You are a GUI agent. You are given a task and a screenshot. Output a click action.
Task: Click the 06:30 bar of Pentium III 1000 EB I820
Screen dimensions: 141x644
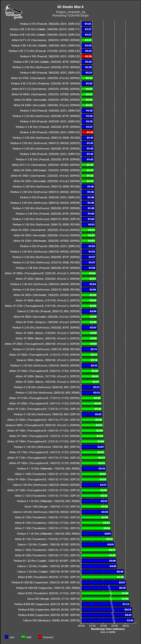pyautogui.click(x=104, y=588)
